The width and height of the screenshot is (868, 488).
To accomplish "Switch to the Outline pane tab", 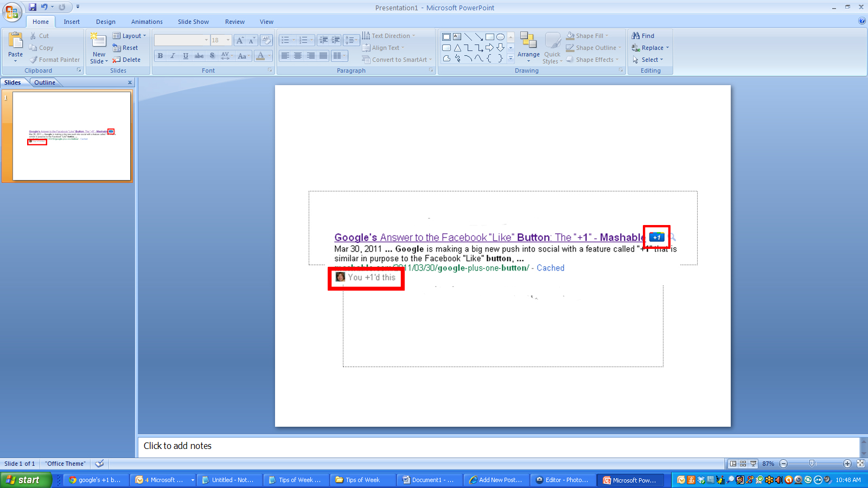I will click(44, 82).
